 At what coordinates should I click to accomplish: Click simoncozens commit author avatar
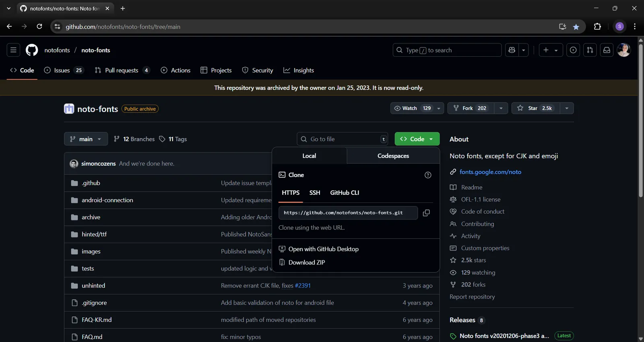(74, 164)
